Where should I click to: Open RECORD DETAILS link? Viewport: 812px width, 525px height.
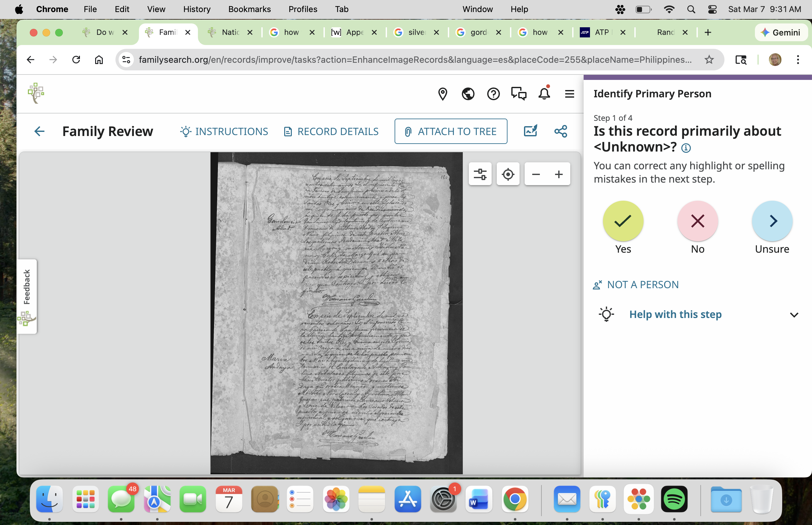click(331, 131)
